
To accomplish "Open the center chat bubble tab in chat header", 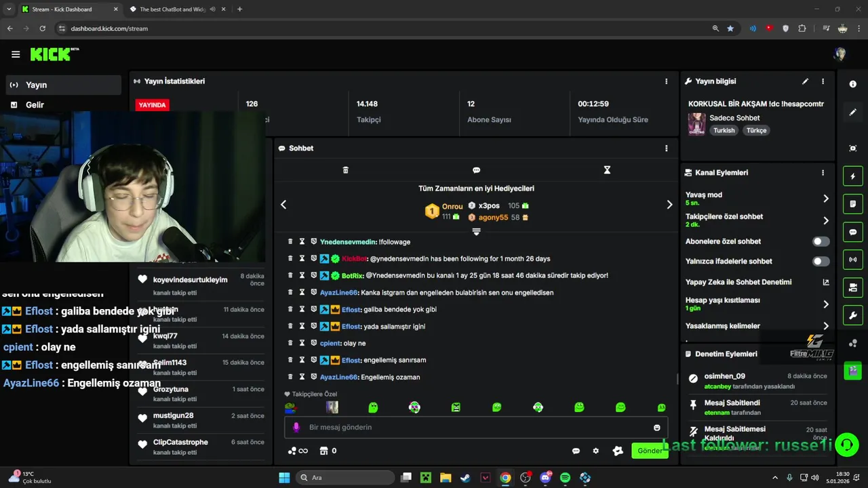I will pyautogui.click(x=476, y=170).
